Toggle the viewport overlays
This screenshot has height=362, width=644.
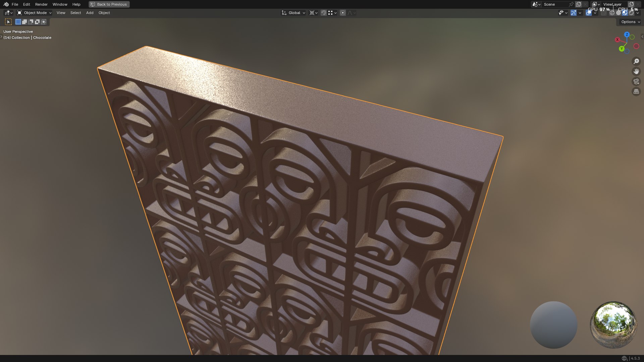point(589,13)
